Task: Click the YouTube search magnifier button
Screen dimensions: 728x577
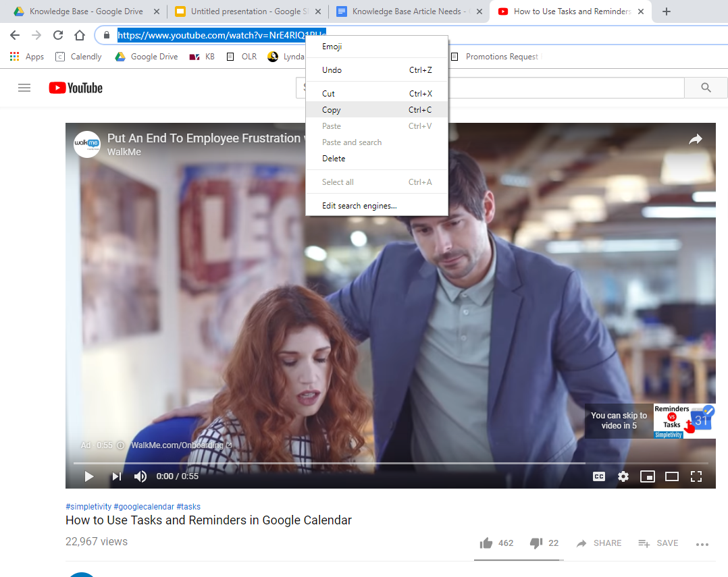Action: click(x=706, y=88)
